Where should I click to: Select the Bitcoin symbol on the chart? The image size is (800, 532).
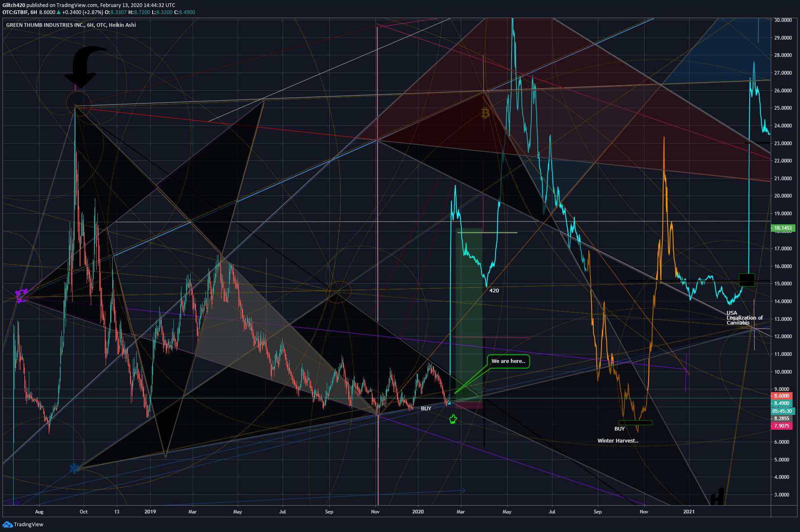485,113
